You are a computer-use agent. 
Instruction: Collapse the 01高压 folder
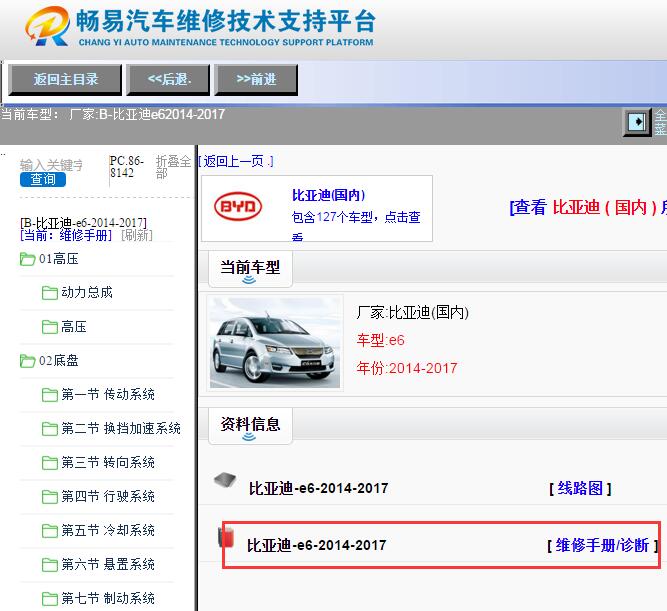49,259
